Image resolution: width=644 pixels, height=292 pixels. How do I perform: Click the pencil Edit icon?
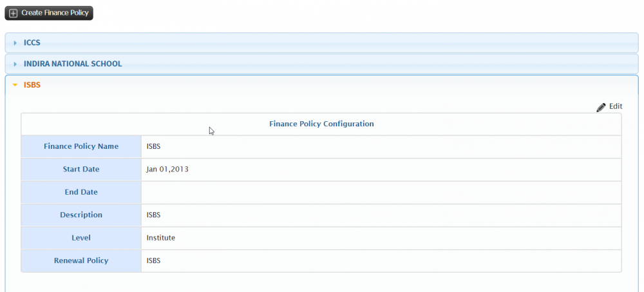(601, 108)
